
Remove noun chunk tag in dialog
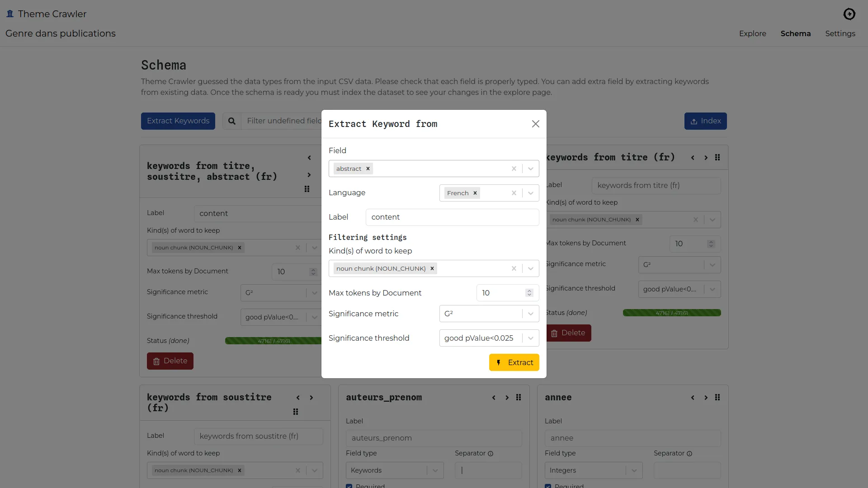pos(432,268)
